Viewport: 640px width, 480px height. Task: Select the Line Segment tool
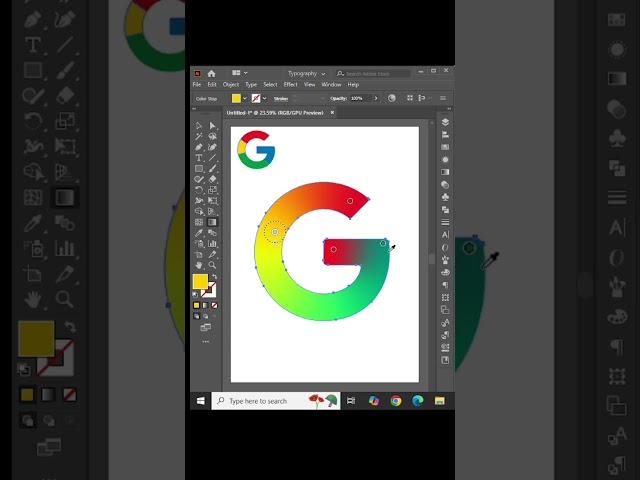point(212,158)
